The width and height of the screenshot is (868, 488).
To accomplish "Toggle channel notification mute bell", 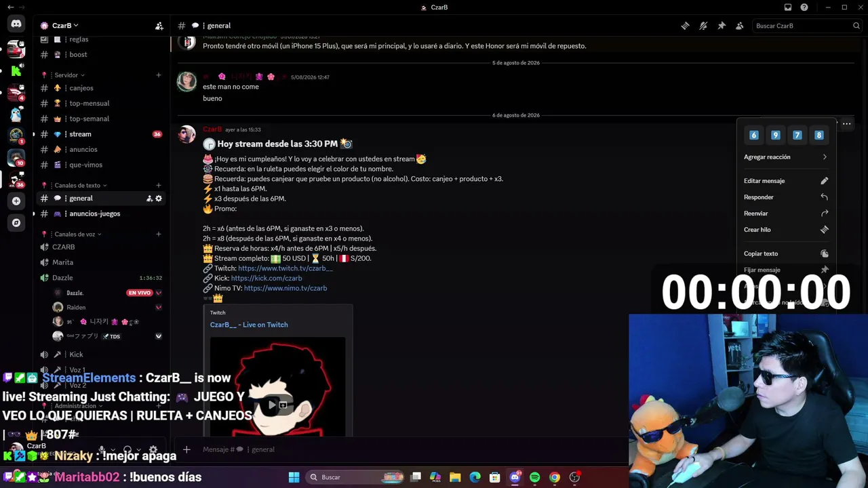I will tap(703, 26).
